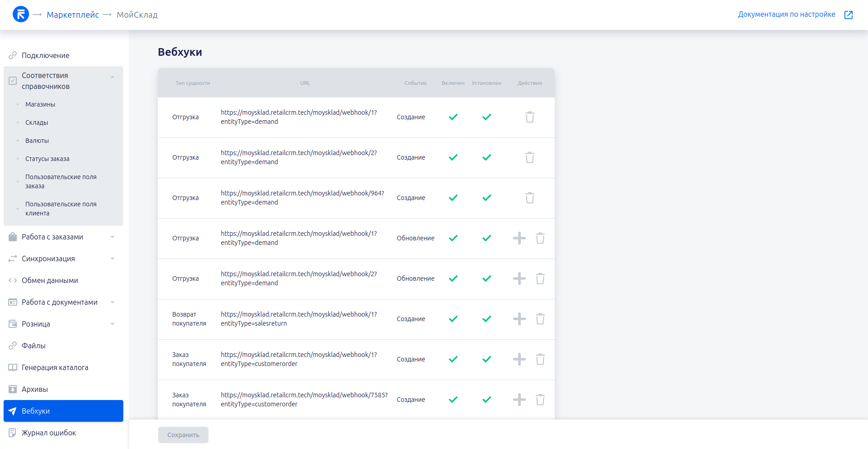Viewport: 868px width, 449px height.
Task: Click trash icon for salesreturn webhook
Action: pos(540,319)
